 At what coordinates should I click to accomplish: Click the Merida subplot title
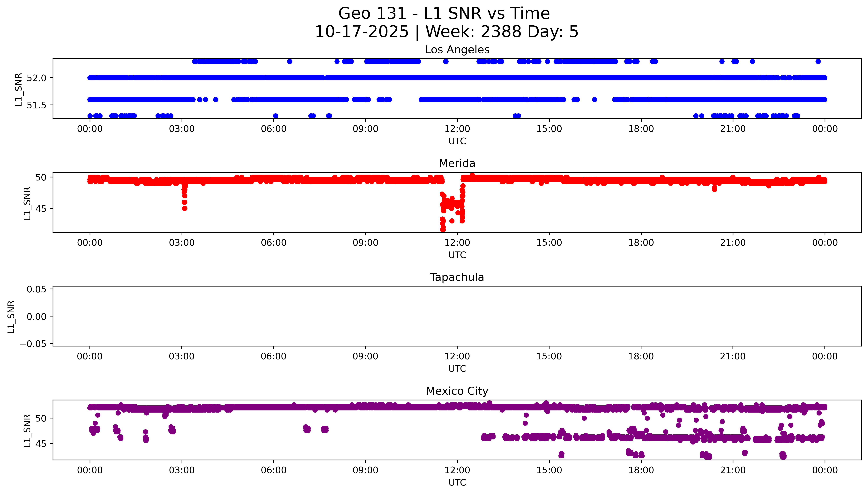pos(457,164)
